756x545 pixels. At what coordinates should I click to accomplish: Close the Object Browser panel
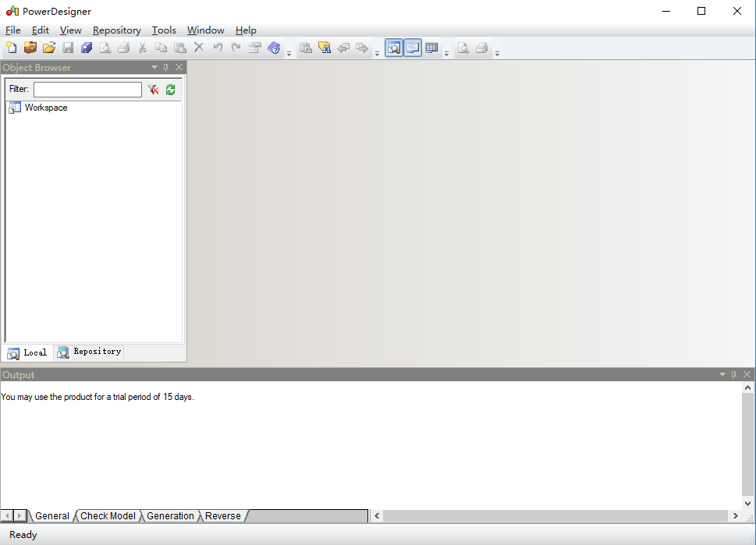179,68
